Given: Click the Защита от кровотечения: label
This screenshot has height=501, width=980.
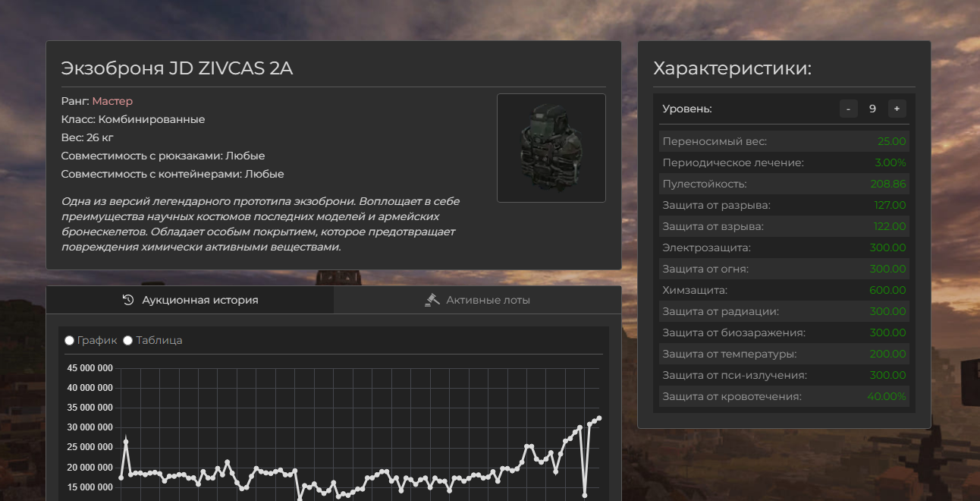Looking at the screenshot, I should (732, 396).
